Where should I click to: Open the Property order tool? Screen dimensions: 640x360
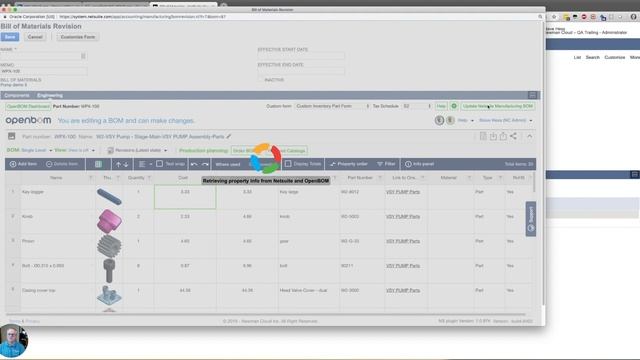point(349,164)
